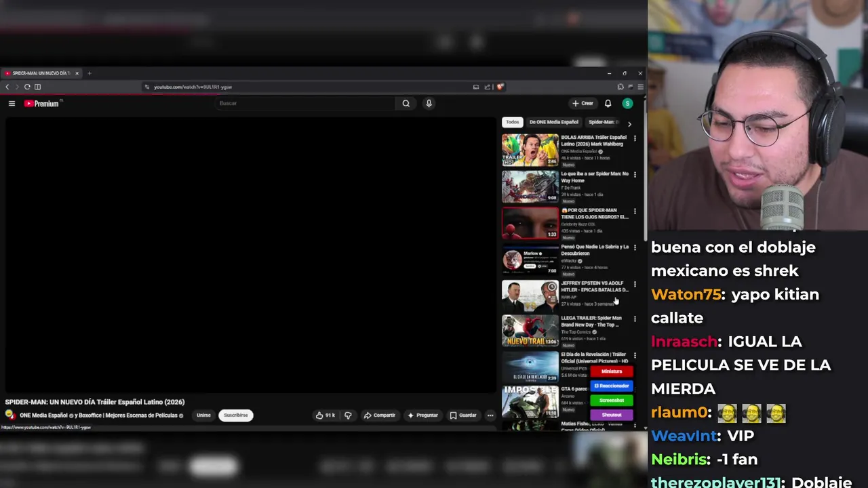Image resolution: width=868 pixels, height=488 pixels.
Task: Open the NUEVO TRAIL Spider Man thumbnail
Action: point(530,331)
